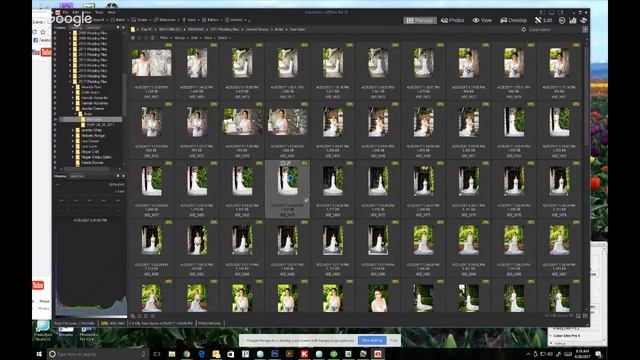
Task: Close the Folders pane with X
Action: (x=123, y=28)
